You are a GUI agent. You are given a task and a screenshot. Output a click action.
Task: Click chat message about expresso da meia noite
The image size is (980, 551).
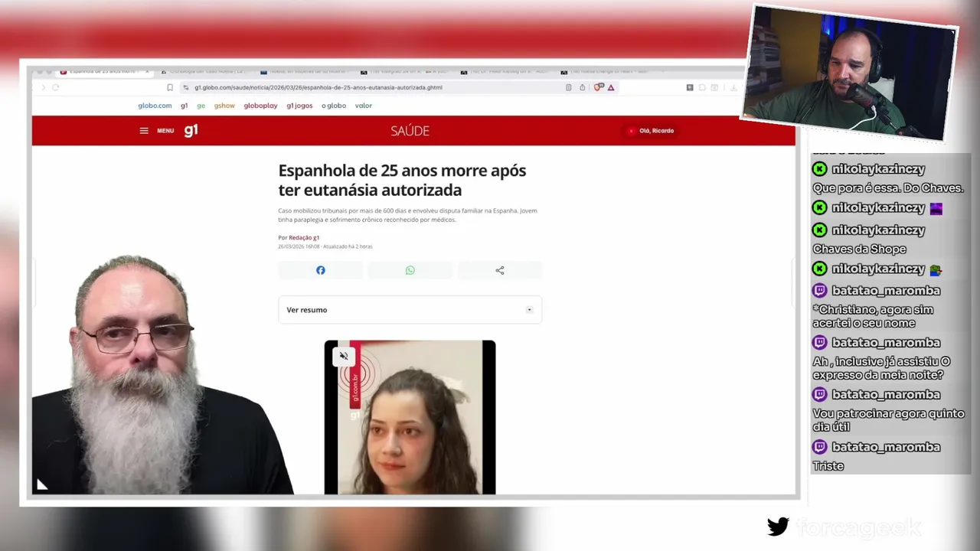pos(881,368)
